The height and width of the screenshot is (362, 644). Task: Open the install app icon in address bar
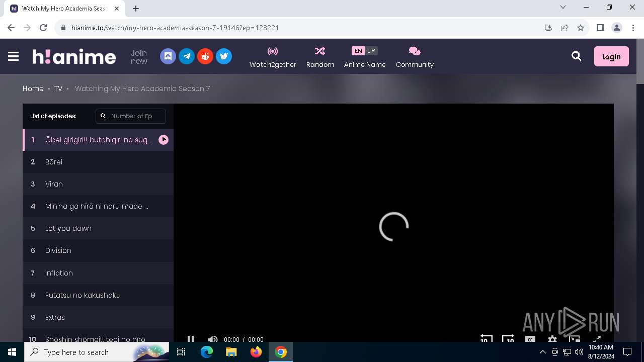pyautogui.click(x=548, y=28)
